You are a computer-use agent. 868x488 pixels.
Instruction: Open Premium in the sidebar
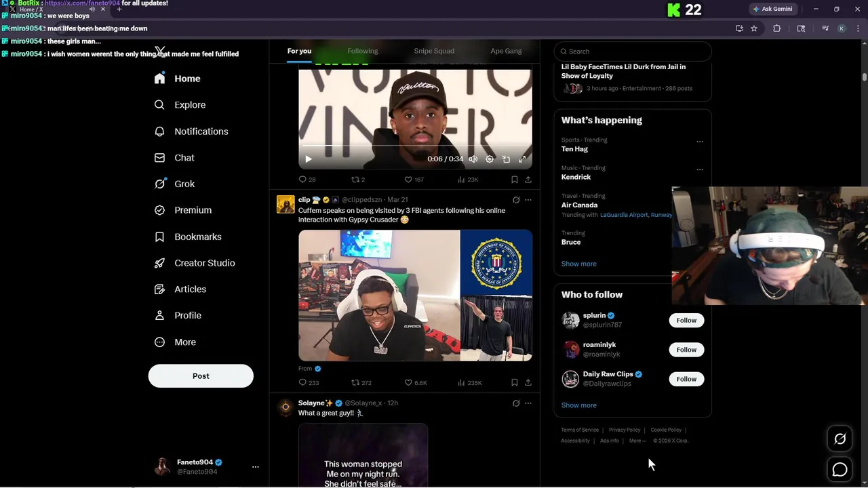183,210
